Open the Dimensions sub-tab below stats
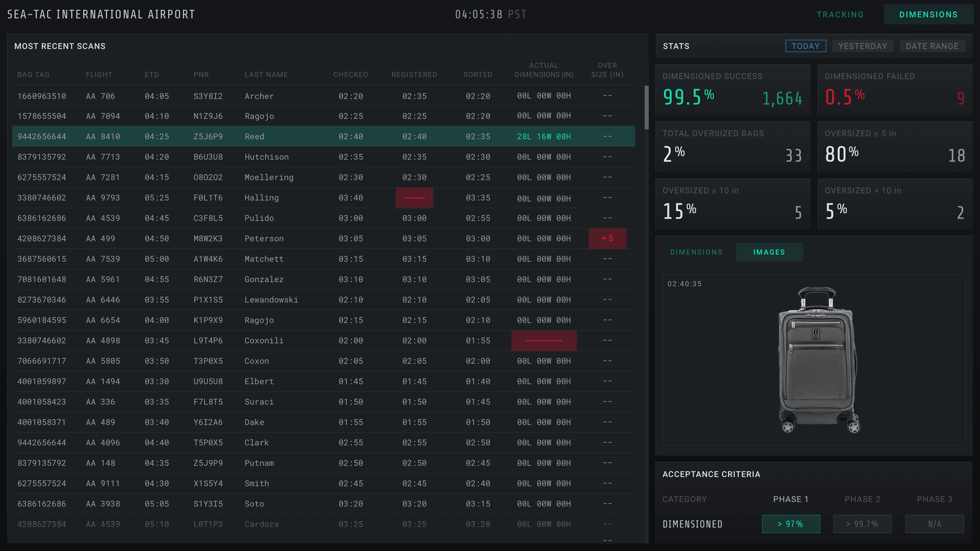Screen dimensions: 980x551 (696, 252)
